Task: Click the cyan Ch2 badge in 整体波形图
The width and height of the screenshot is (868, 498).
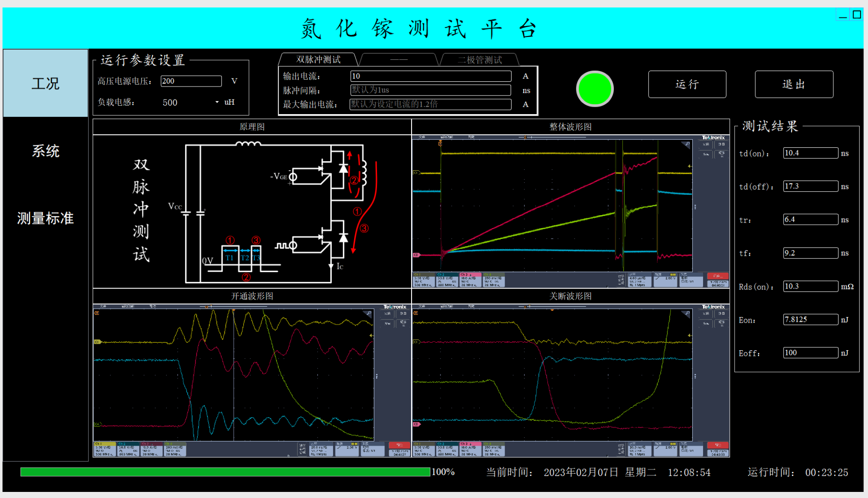Action: tap(447, 280)
